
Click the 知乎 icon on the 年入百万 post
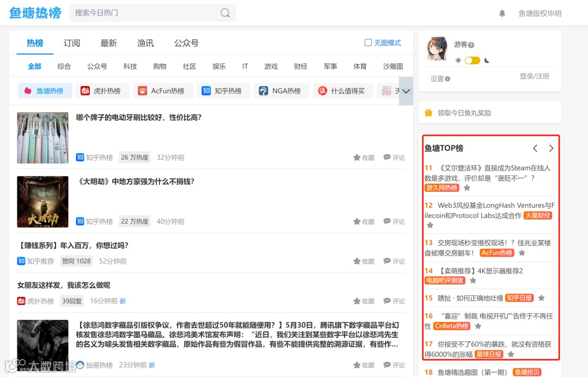coord(21,261)
